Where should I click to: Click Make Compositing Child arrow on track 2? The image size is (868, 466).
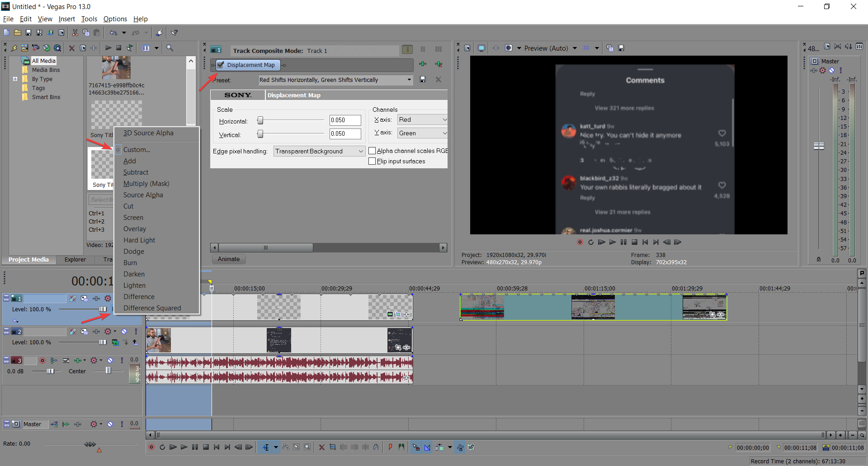[135, 342]
